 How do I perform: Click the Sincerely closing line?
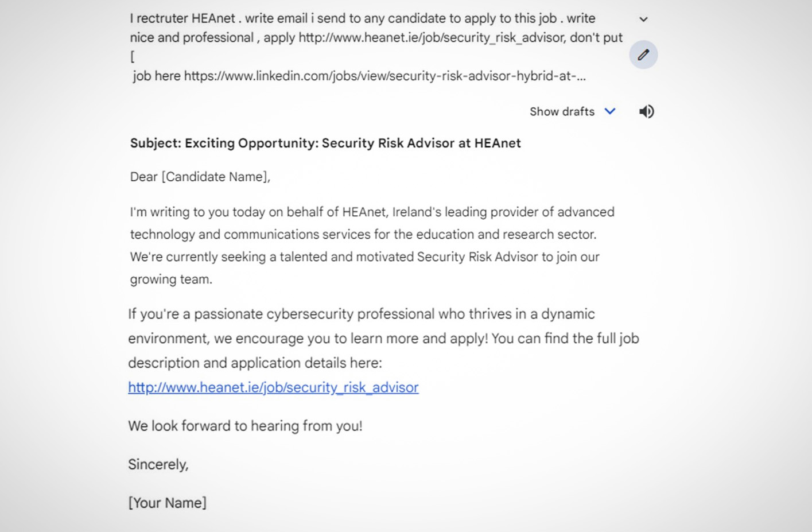tap(158, 464)
